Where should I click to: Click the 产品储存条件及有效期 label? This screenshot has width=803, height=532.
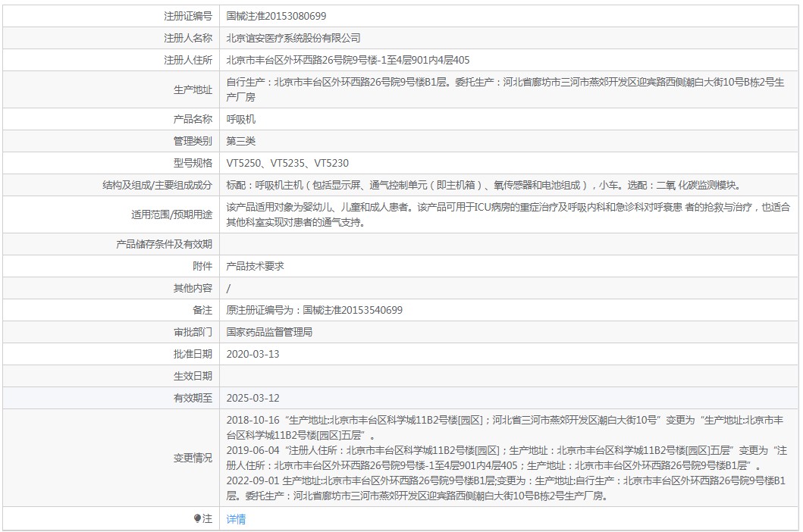[x=164, y=244]
